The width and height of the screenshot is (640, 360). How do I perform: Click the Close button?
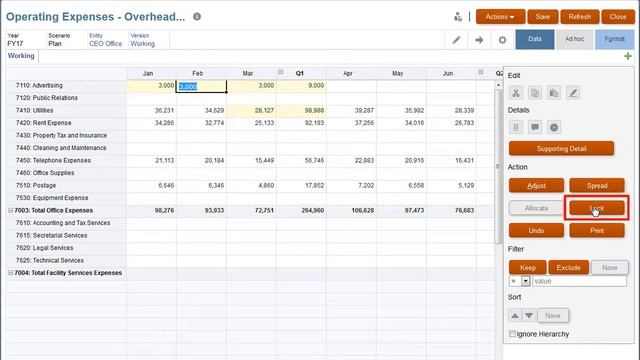coord(618,17)
